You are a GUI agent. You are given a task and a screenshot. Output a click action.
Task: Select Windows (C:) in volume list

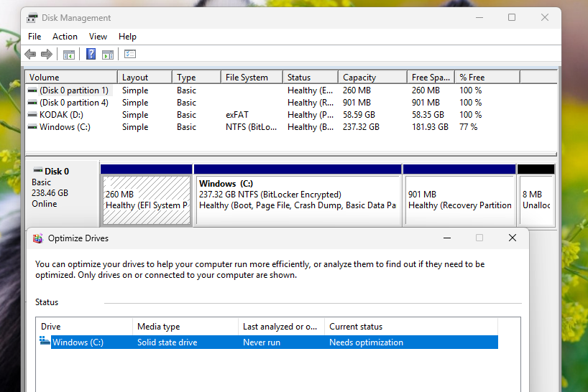coord(65,127)
